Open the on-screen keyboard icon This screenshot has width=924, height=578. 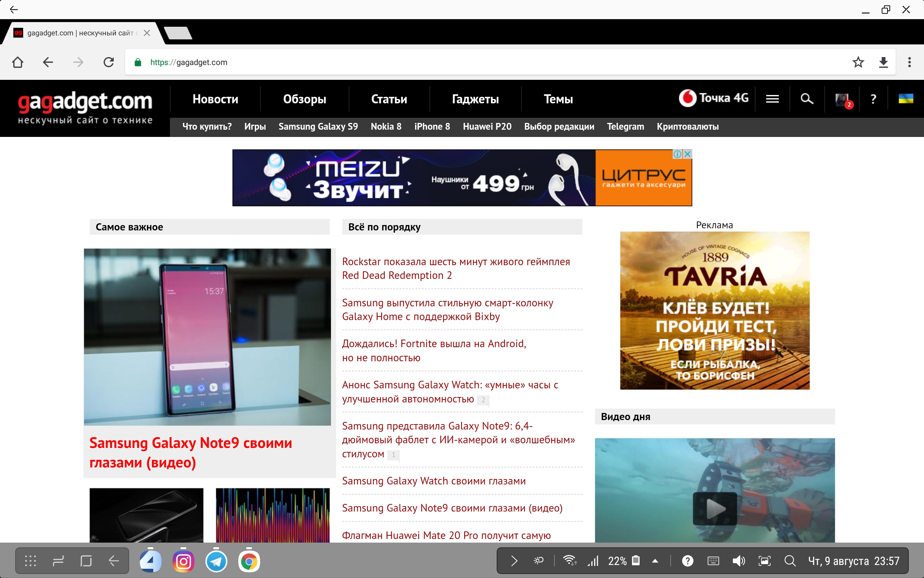tap(713, 561)
